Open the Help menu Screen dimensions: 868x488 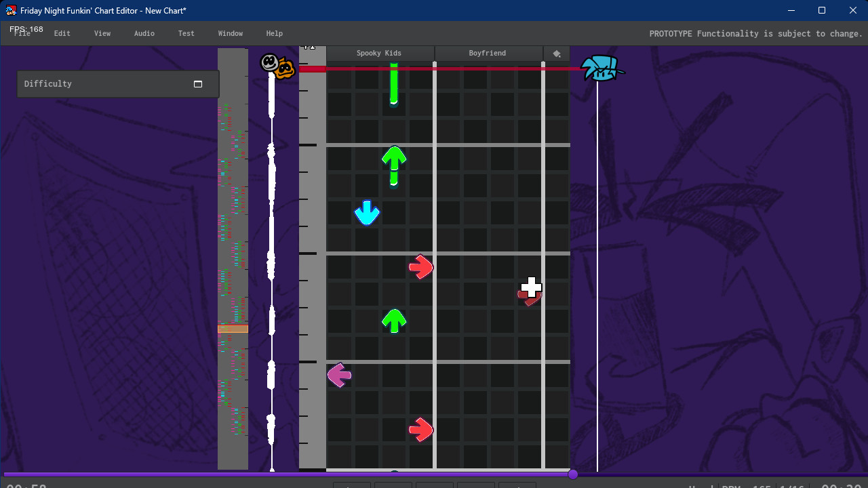pos(275,33)
